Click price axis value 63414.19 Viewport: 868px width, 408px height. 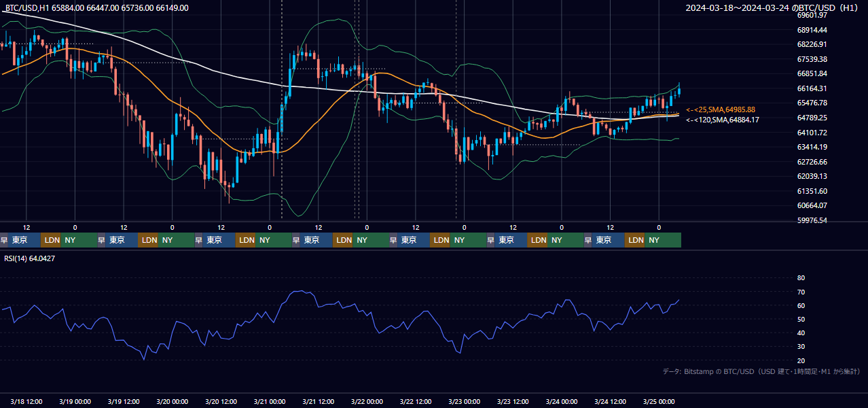tap(812, 147)
